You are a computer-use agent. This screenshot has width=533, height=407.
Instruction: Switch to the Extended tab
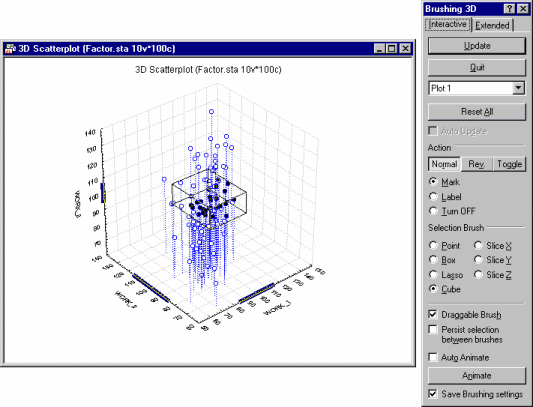[492, 25]
